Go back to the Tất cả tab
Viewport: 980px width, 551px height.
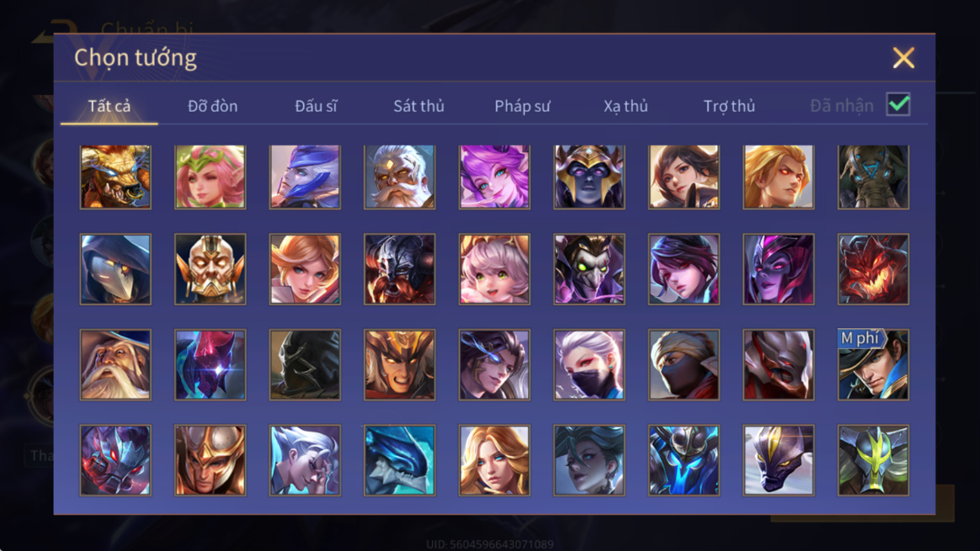[x=109, y=106]
